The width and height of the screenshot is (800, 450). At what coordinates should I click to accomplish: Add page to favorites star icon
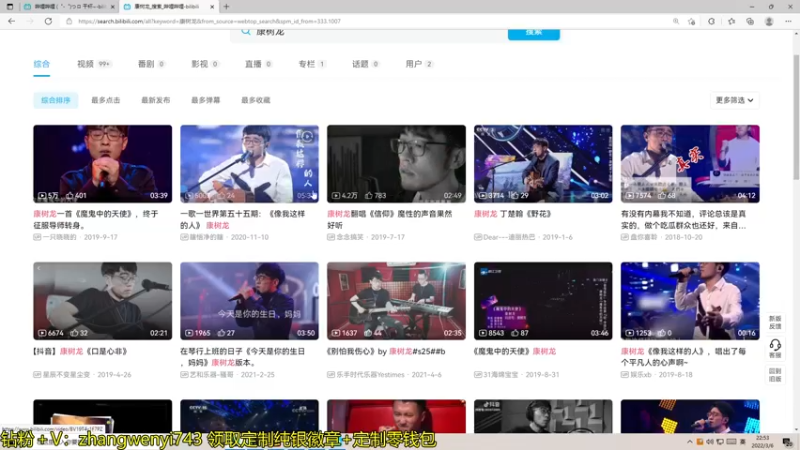691,21
